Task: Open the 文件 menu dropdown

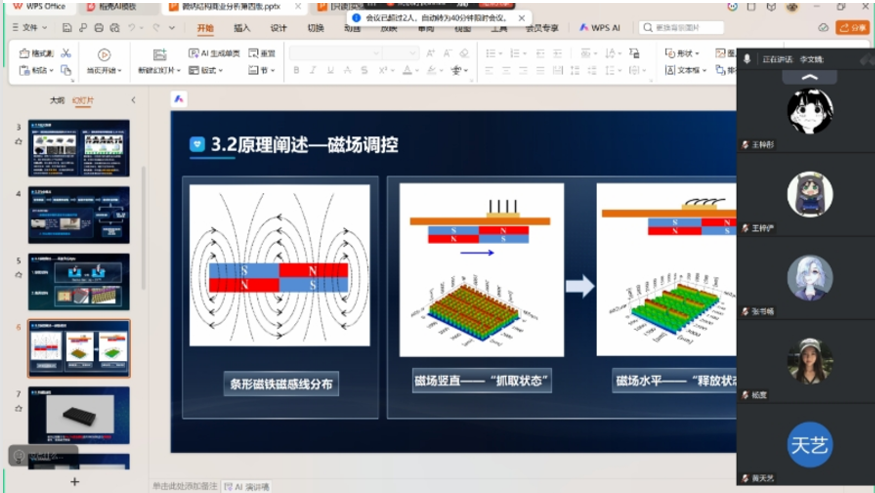Action: click(30, 28)
